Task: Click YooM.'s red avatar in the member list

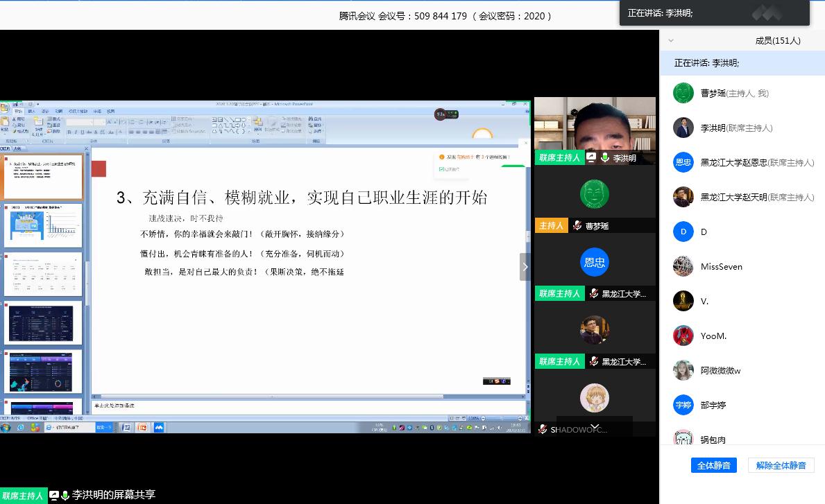Action: 683,336
